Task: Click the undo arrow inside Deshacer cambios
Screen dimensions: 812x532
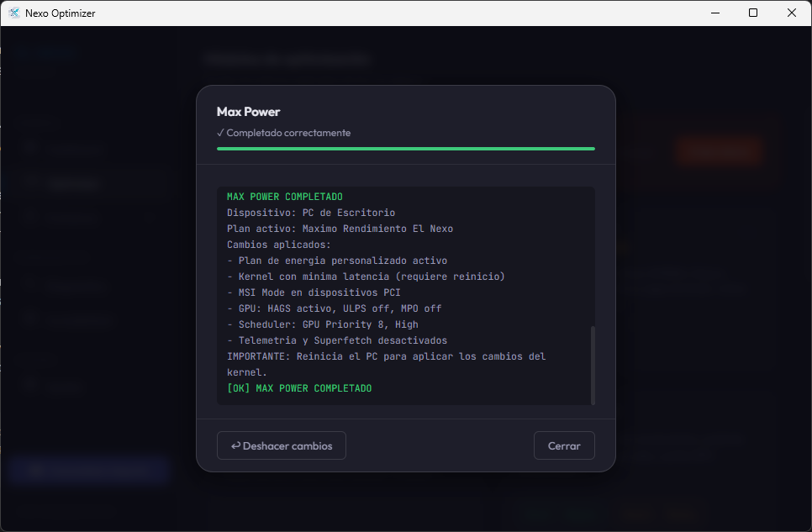Action: tap(236, 445)
